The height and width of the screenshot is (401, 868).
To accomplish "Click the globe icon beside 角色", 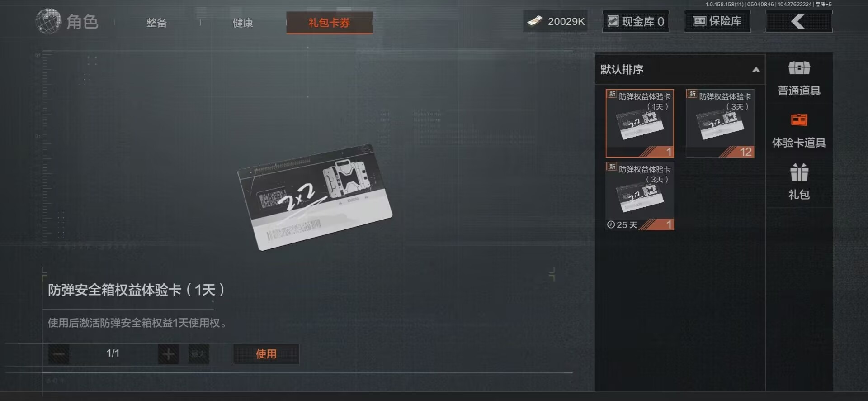I will 48,21.
